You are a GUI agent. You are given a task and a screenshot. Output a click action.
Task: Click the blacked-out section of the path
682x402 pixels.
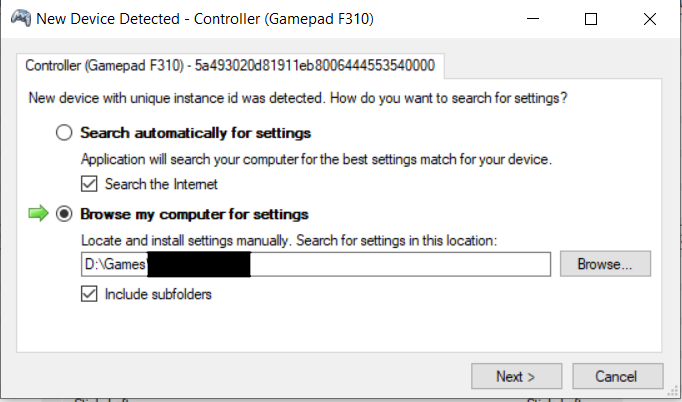[198, 264]
